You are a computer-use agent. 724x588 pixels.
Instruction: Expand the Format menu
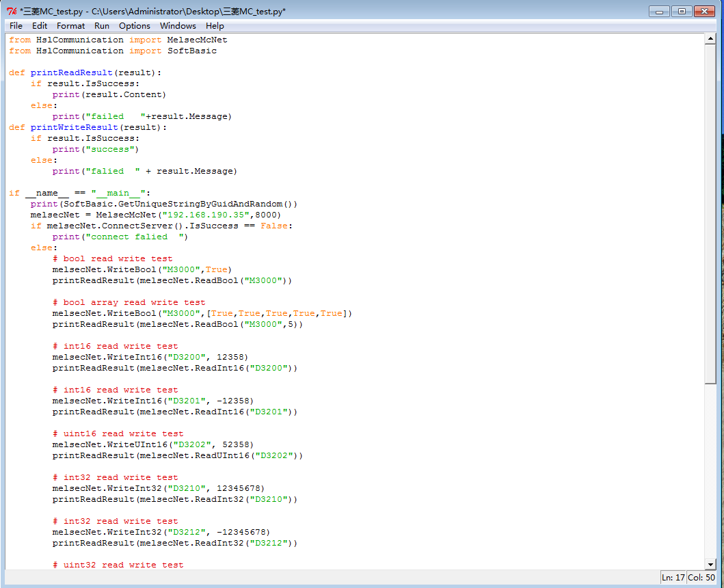click(x=70, y=25)
